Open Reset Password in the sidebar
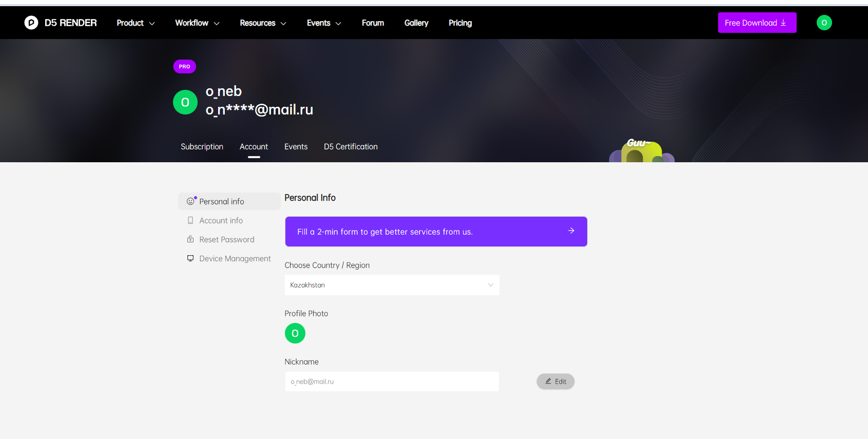868x439 pixels. tap(226, 239)
